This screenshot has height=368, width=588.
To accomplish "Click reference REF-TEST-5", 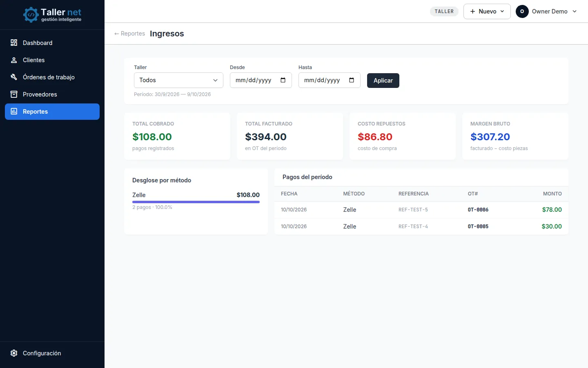I will (x=413, y=210).
